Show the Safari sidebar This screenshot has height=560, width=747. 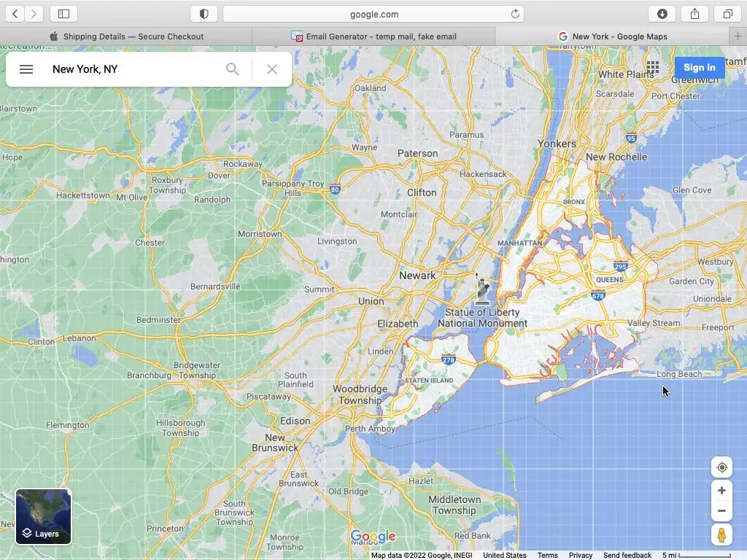coord(64,14)
